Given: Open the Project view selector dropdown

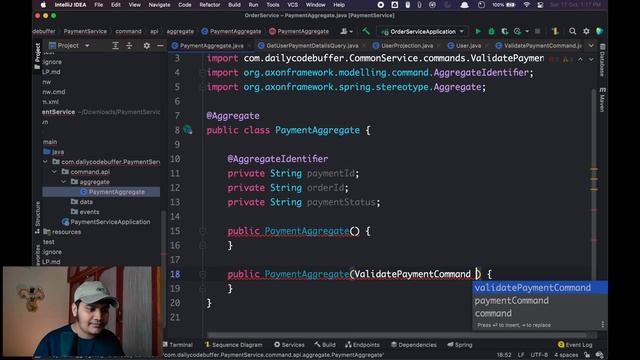Looking at the screenshot, I should pyautogui.click(x=69, y=46).
